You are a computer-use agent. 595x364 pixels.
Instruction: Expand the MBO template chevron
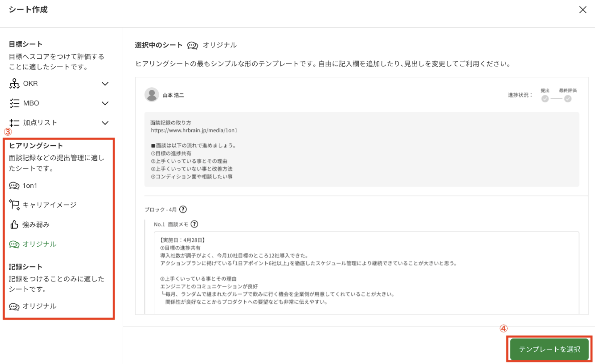pyautogui.click(x=105, y=103)
